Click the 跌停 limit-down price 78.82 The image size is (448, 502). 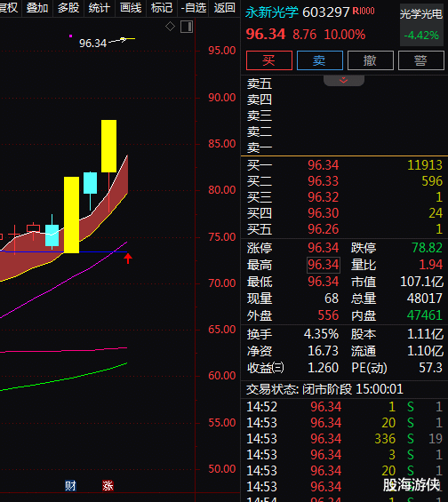tap(427, 248)
